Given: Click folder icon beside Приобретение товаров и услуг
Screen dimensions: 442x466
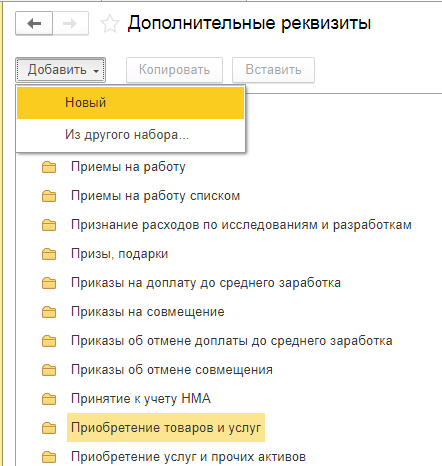Looking at the screenshot, I should coord(49,428).
